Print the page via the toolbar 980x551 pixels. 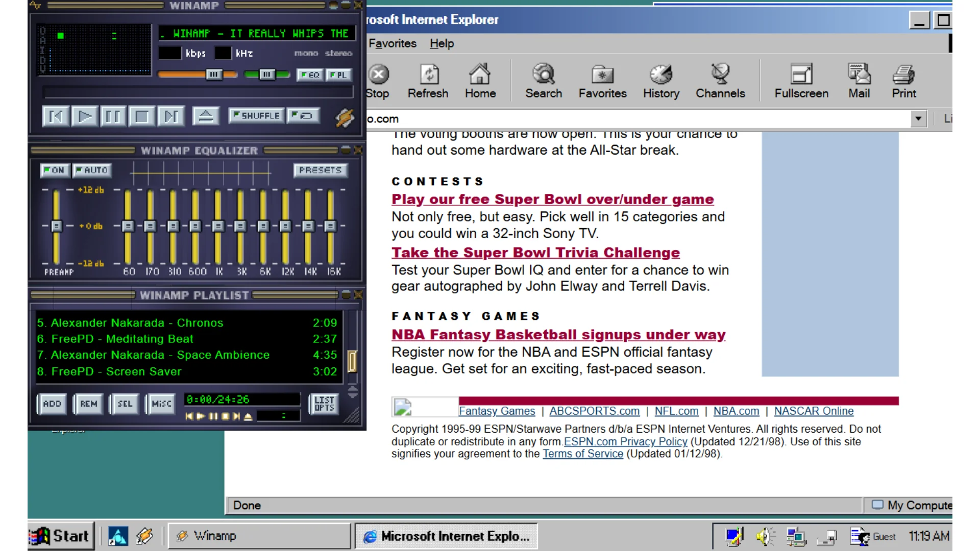[904, 82]
